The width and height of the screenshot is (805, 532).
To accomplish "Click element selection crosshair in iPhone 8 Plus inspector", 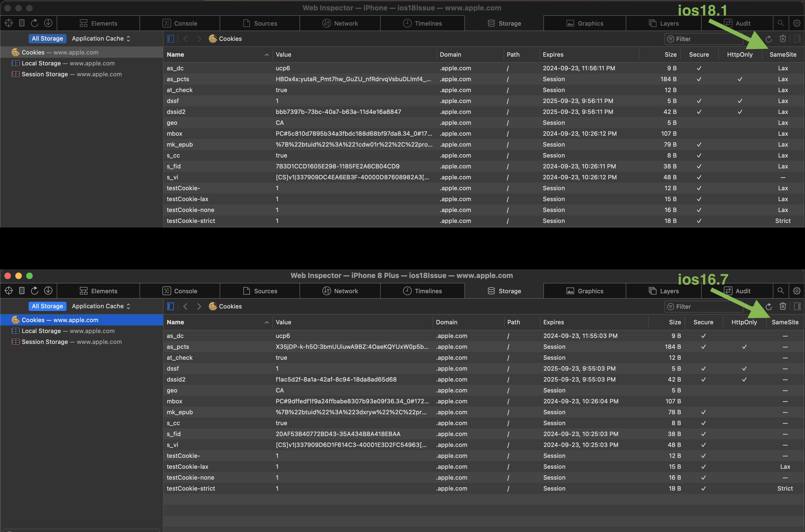I will tap(9, 291).
